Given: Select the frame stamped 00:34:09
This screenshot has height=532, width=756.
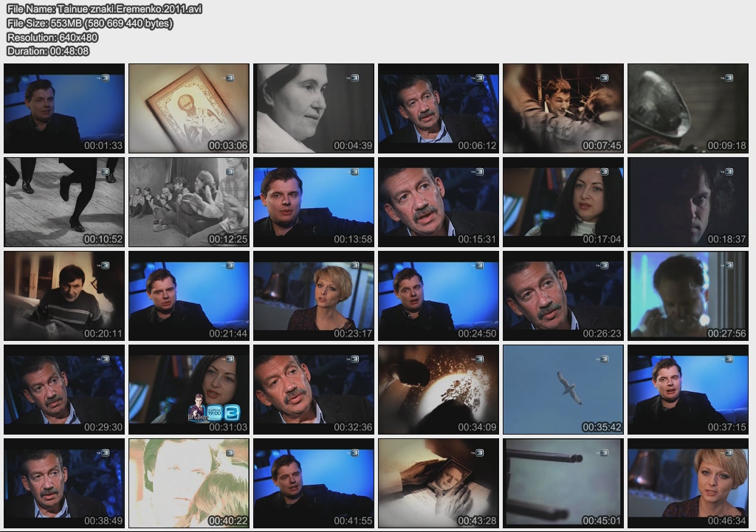Looking at the screenshot, I should pyautogui.click(x=439, y=389).
